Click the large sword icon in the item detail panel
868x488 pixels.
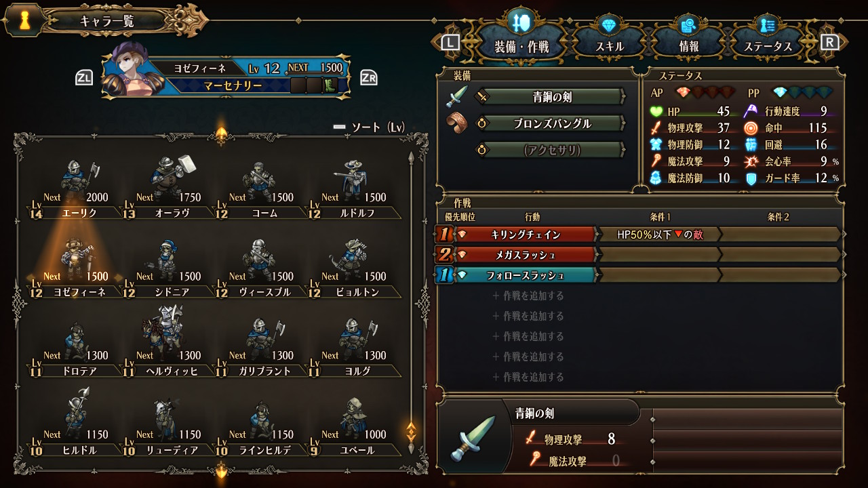coord(473,439)
